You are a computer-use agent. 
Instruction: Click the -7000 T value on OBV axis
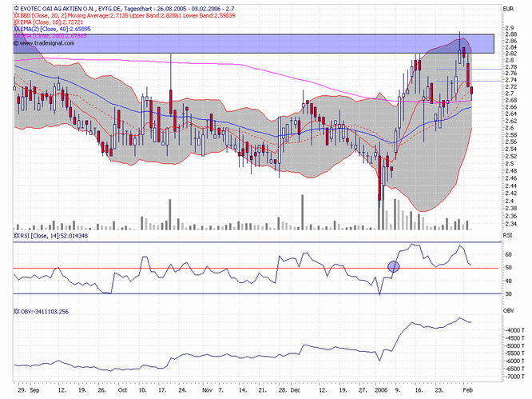(515, 377)
